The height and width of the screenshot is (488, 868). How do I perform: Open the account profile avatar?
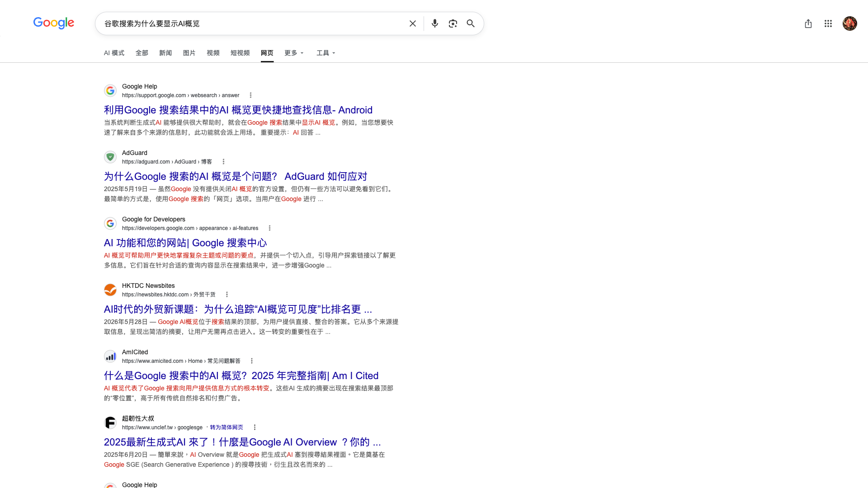[x=850, y=23]
